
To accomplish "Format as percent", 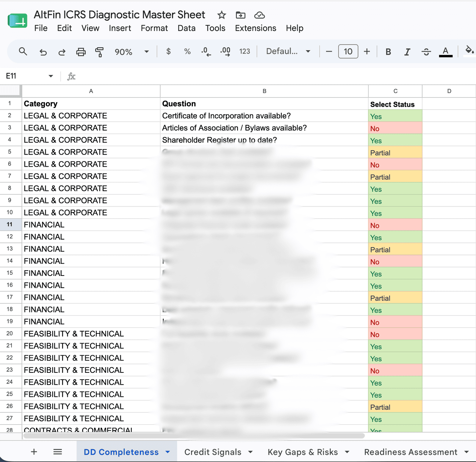I will click(x=187, y=51).
